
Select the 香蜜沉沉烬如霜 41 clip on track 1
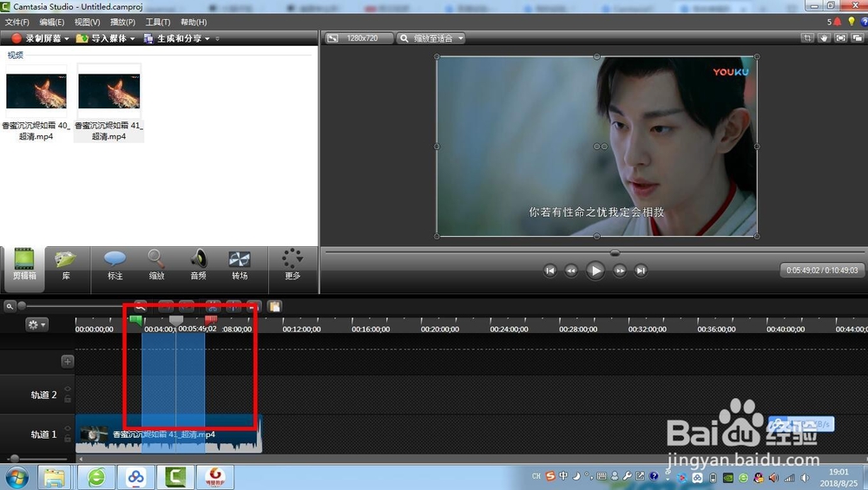[168, 434]
